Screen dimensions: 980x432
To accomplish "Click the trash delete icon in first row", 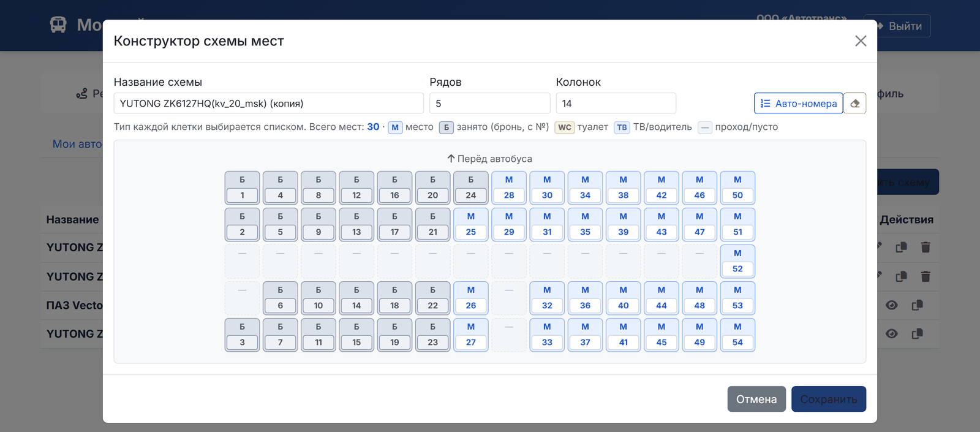I will coord(925,247).
